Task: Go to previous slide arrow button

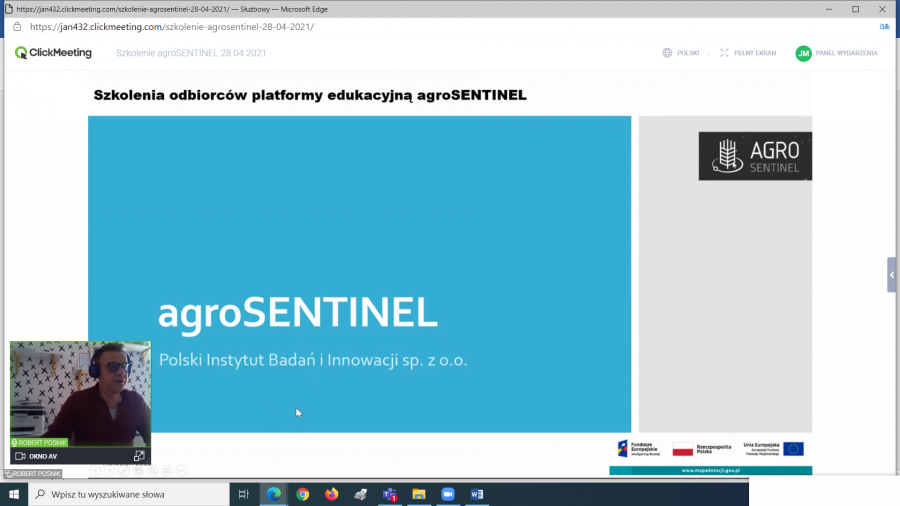Action: [95, 470]
